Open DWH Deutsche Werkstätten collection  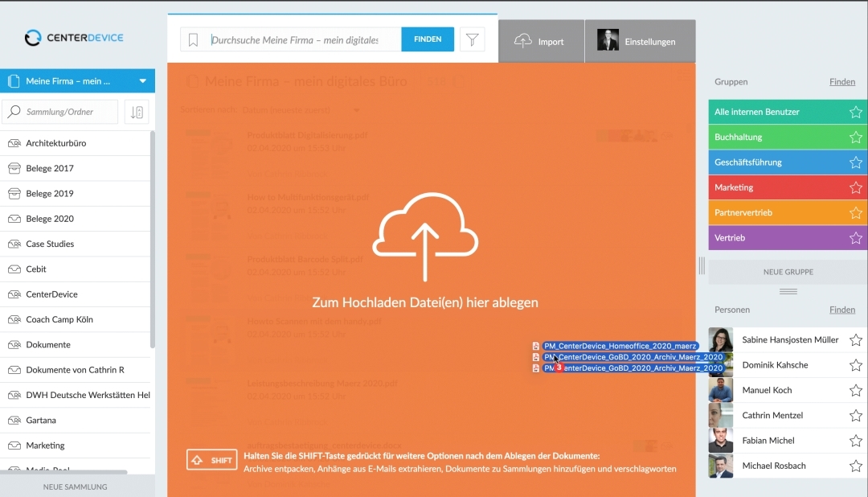coord(76,395)
